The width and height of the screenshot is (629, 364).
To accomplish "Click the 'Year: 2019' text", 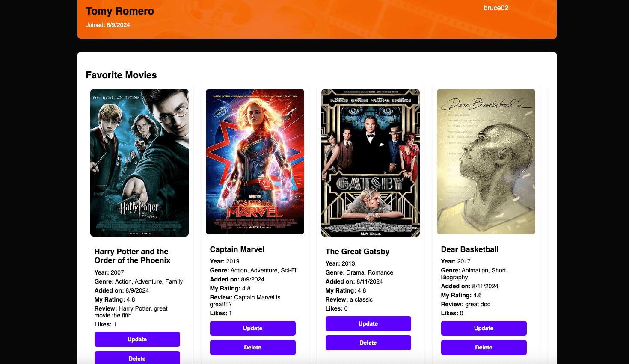I will click(225, 261).
